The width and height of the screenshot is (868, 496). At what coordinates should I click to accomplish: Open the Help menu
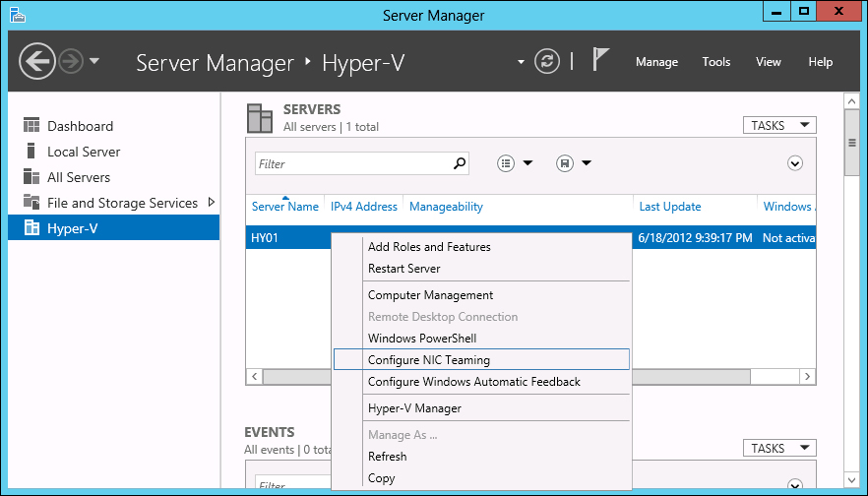[821, 62]
